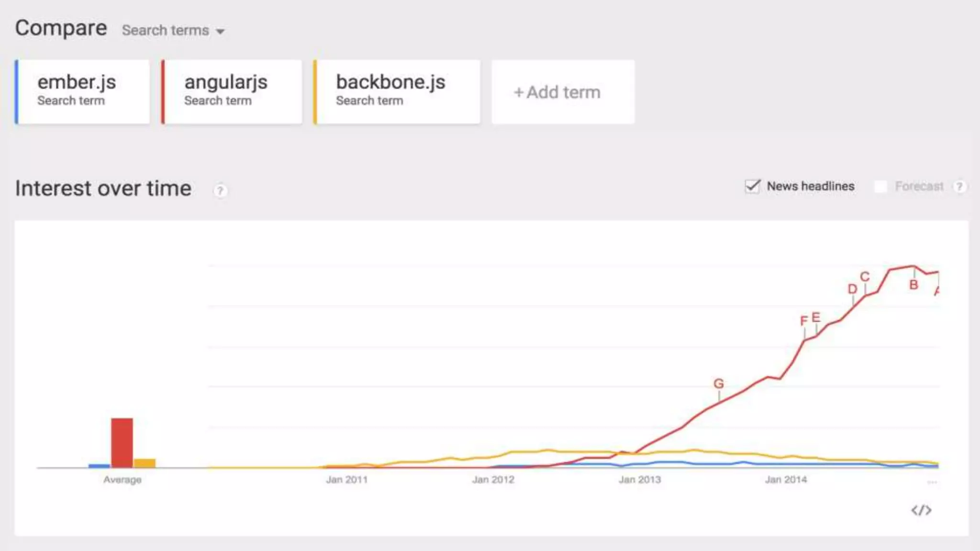This screenshot has height=551, width=980.
Task: Click news headline marker D
Action: click(853, 289)
